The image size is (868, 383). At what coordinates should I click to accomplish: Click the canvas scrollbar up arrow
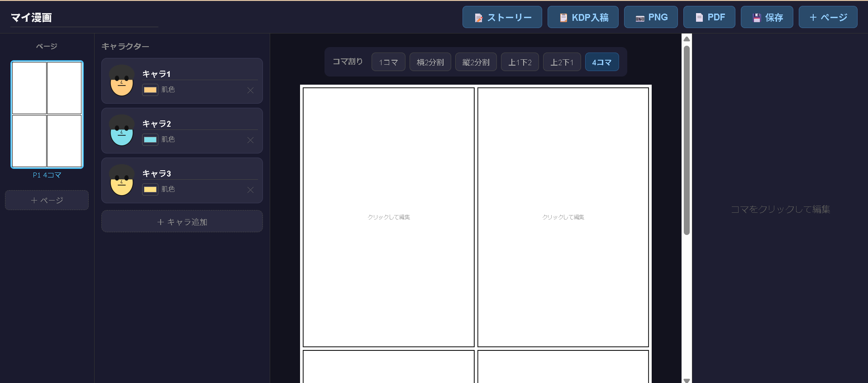(687, 39)
